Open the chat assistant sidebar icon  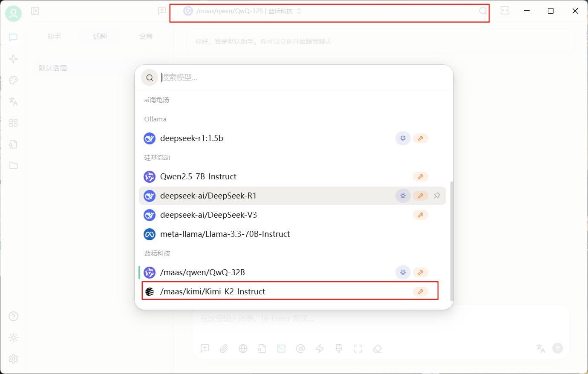click(13, 37)
